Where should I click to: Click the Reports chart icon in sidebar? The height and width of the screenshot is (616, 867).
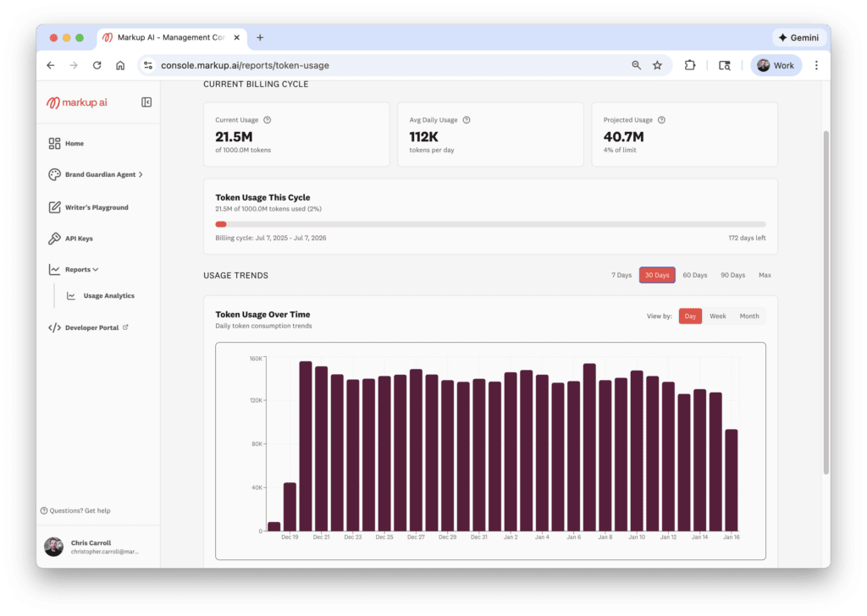point(53,269)
